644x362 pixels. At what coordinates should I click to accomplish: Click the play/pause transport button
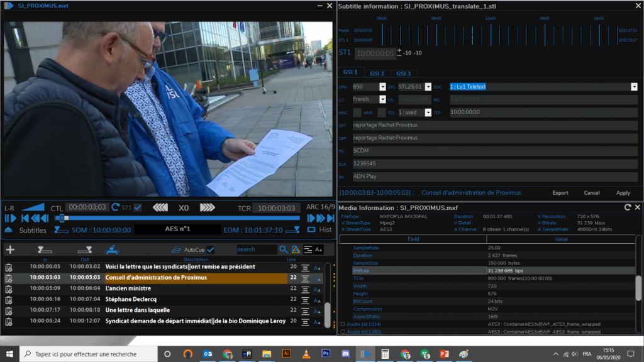tap(10, 218)
